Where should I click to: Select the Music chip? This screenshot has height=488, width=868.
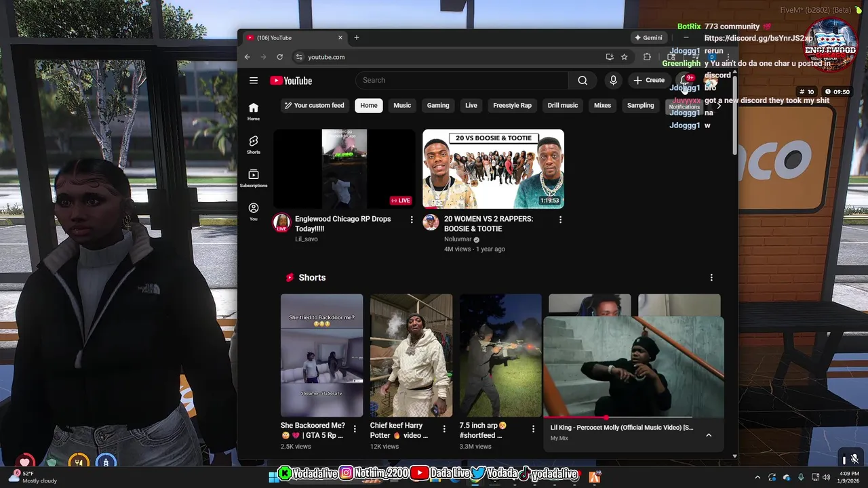(x=402, y=106)
